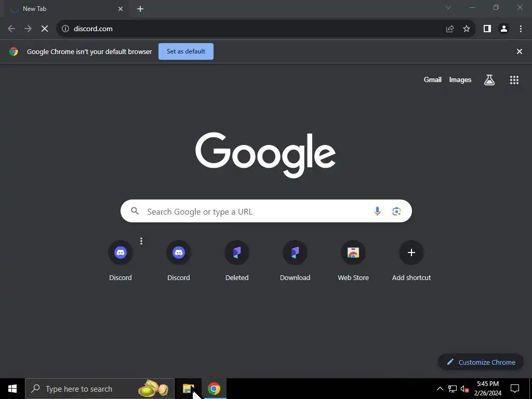Open Google Images link
Screen dimensions: 532x399
click(460, 79)
